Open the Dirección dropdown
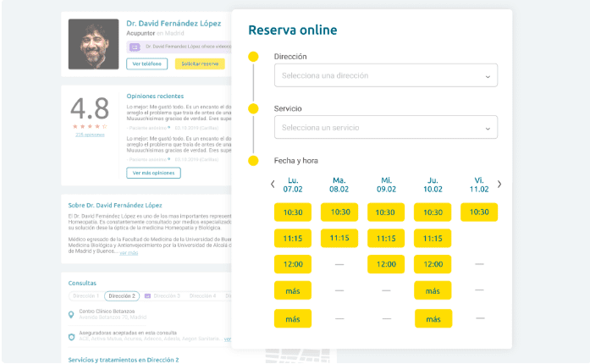The width and height of the screenshot is (590, 364). (386, 75)
